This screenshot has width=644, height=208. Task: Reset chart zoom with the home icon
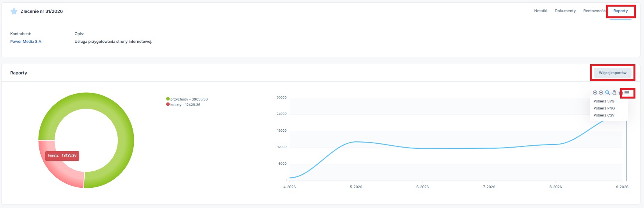(620, 93)
